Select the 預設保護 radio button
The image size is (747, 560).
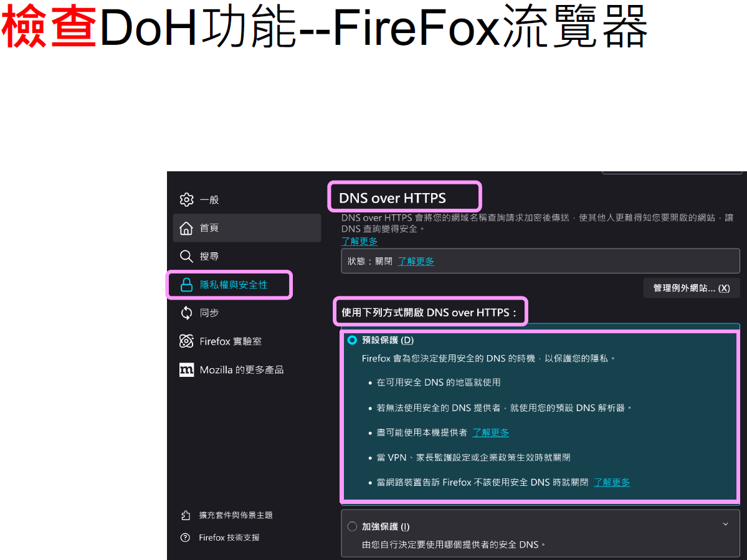click(x=353, y=340)
